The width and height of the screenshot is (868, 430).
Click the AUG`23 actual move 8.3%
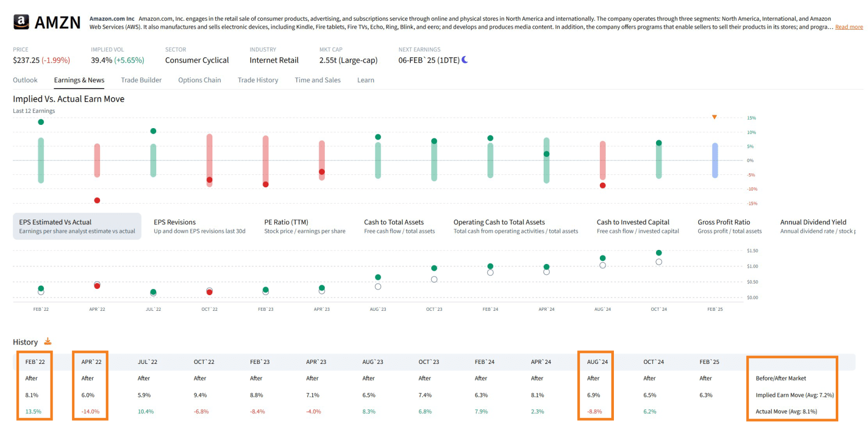tap(369, 411)
